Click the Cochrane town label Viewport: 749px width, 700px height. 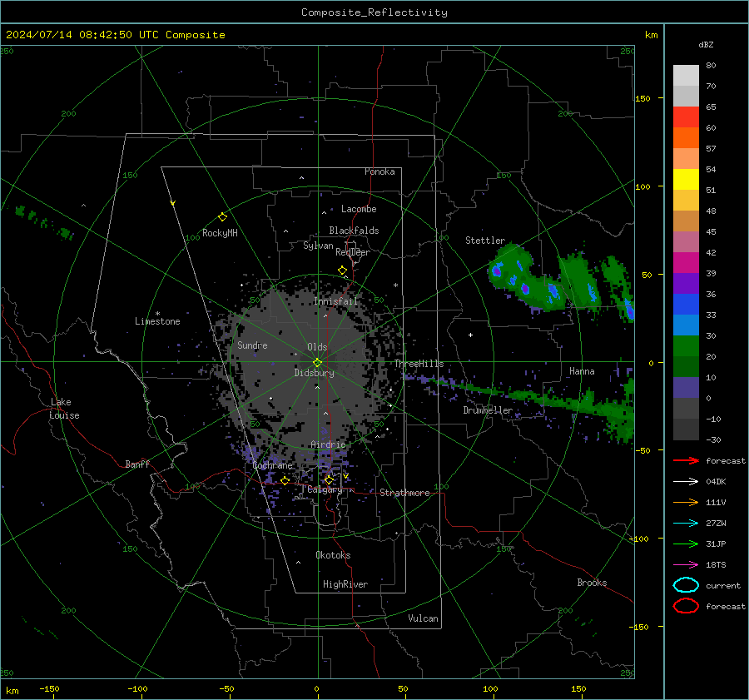(272, 465)
